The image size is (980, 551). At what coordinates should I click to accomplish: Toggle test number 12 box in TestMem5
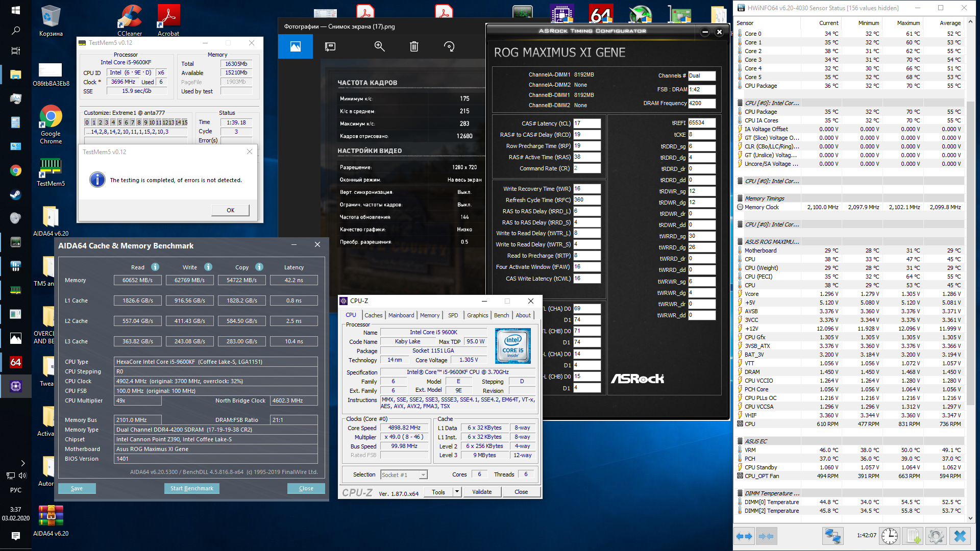pos(165,122)
